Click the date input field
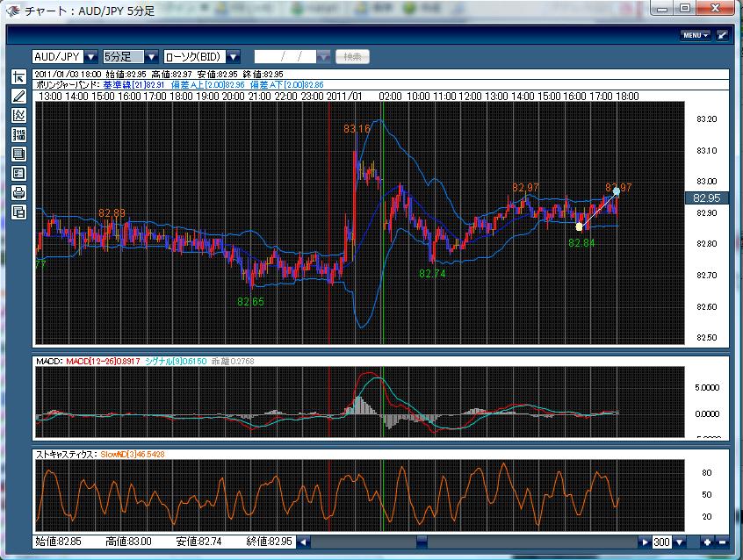This screenshot has width=743, height=560. [285, 57]
